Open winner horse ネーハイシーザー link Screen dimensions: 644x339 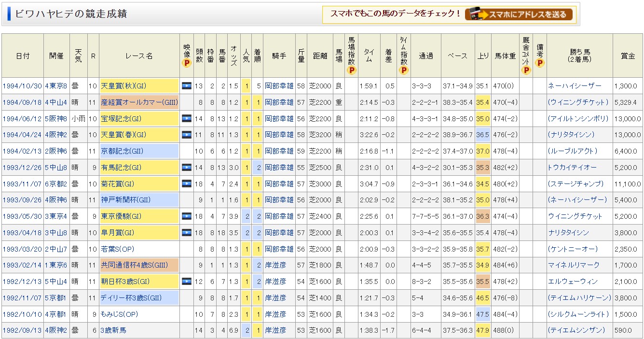575,86
